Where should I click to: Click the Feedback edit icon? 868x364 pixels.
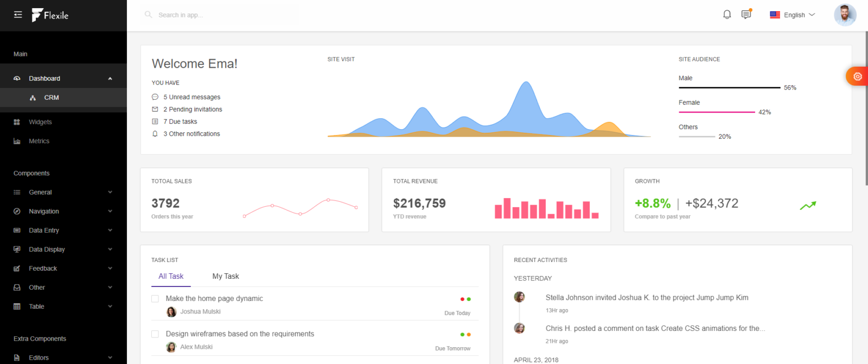[17, 269]
